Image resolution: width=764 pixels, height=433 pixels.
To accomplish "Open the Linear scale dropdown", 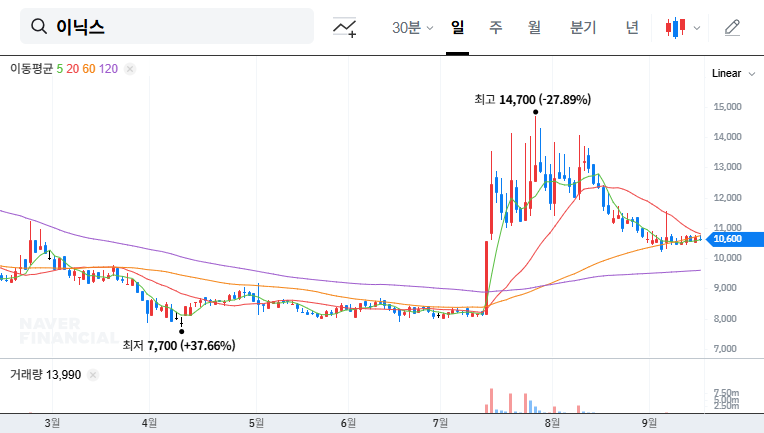I will coord(733,74).
